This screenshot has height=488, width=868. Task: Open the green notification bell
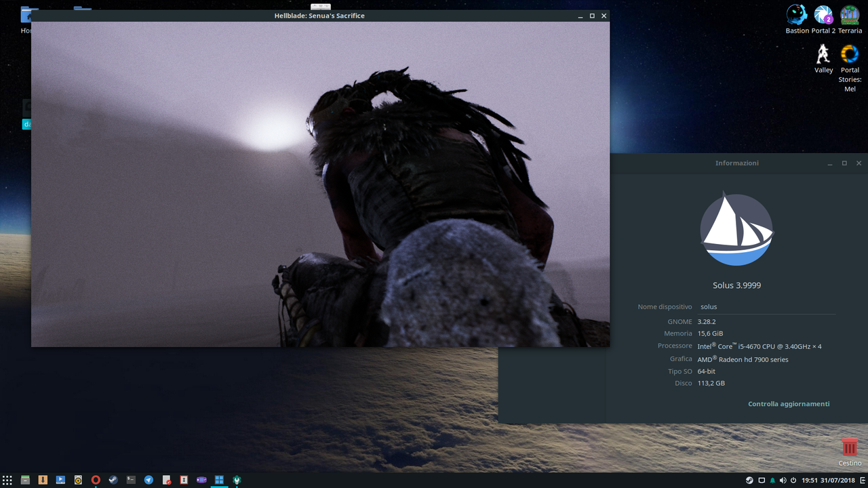pyautogui.click(x=772, y=480)
